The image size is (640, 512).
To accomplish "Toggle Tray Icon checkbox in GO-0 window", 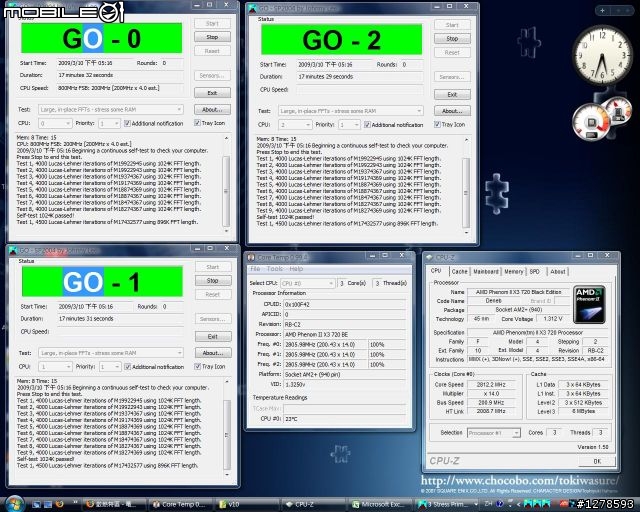I will [x=210, y=123].
